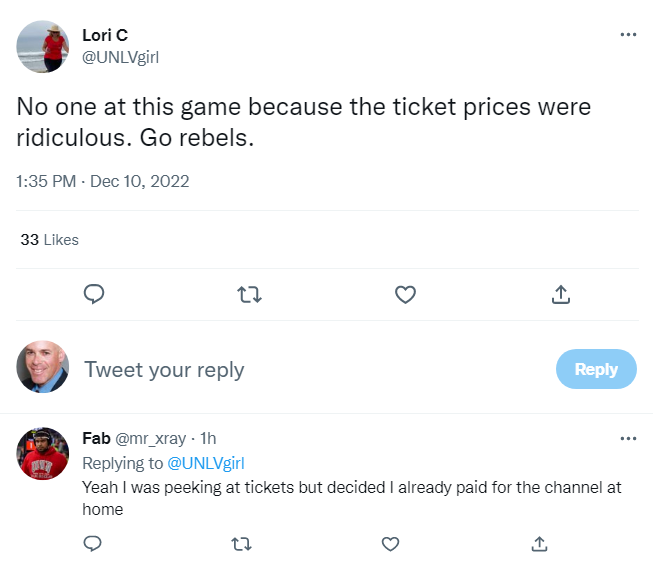653x568 pixels.
Task: Retweet Lori C's tweet
Action: (x=249, y=294)
